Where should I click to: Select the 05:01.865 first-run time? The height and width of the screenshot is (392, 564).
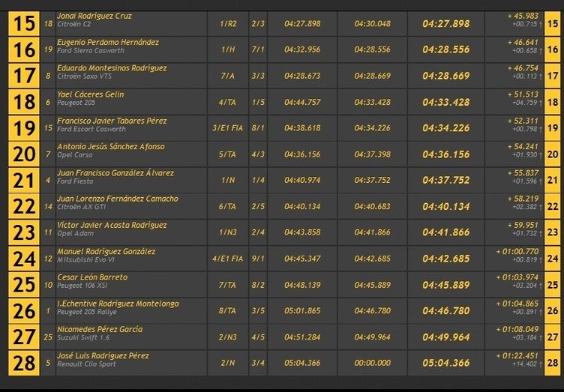pyautogui.click(x=302, y=310)
